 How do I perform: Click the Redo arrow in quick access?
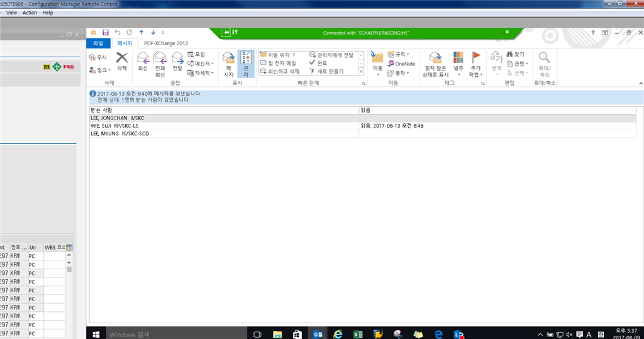[130, 33]
